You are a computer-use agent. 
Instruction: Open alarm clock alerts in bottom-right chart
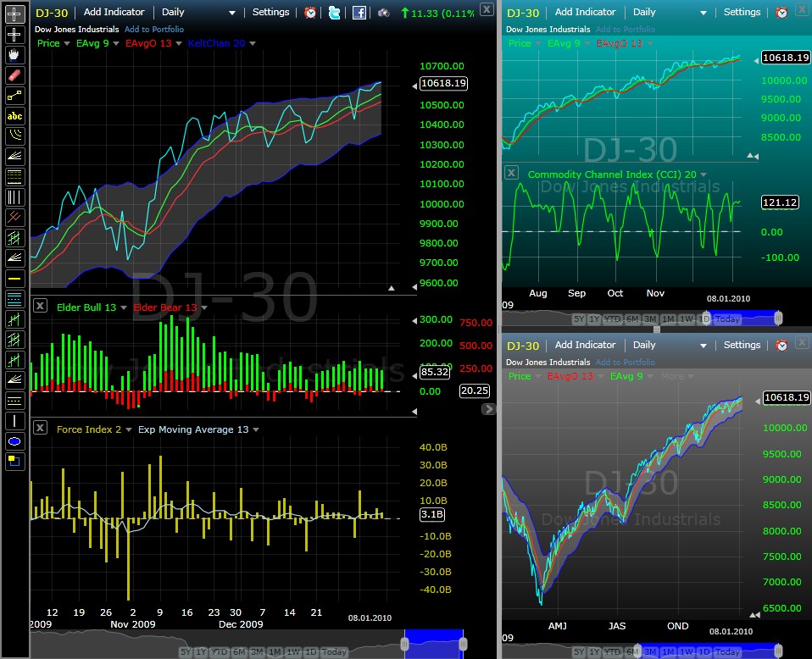(782, 346)
